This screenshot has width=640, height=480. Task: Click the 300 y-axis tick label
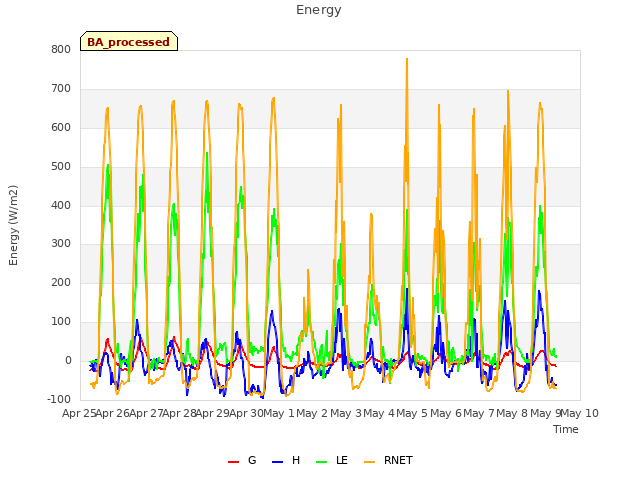click(x=61, y=244)
